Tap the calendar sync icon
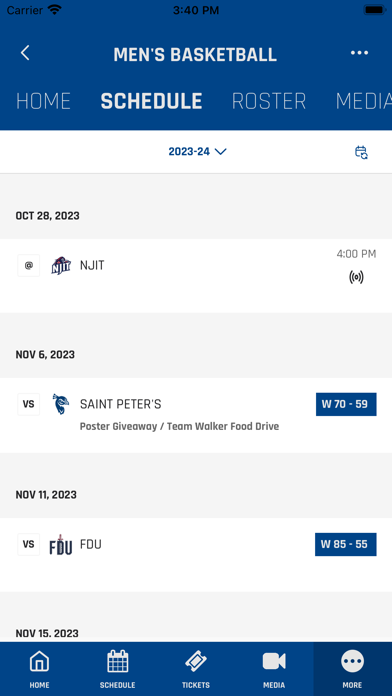 coord(361,152)
